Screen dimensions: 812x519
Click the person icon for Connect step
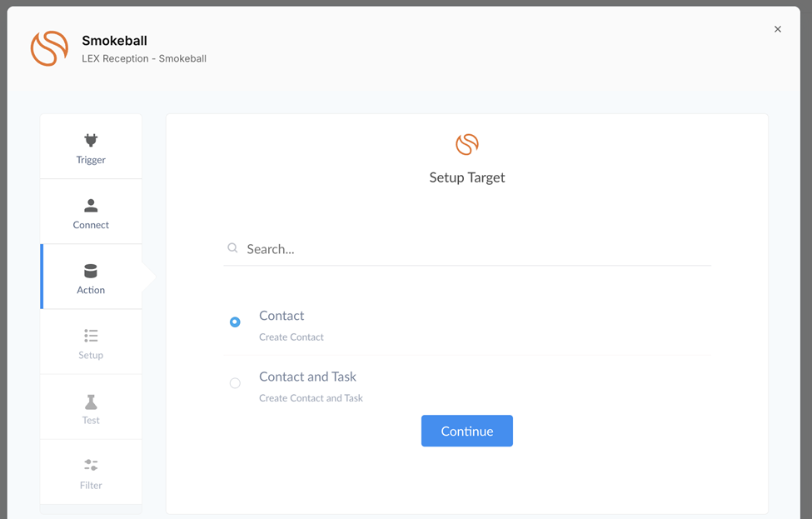pyautogui.click(x=91, y=205)
